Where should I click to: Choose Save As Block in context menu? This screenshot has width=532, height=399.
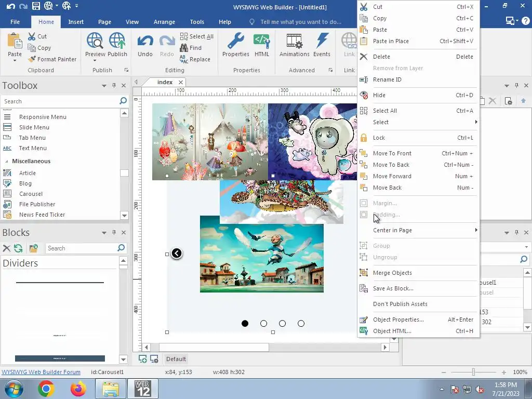(418, 288)
